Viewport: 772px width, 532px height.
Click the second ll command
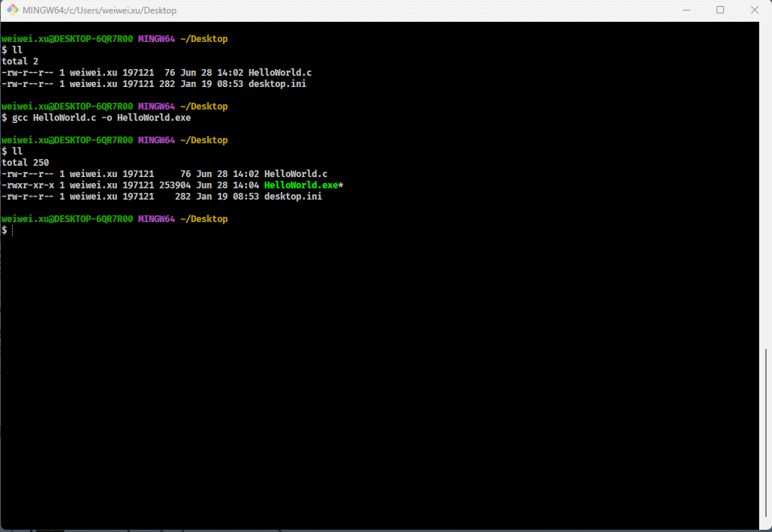point(17,152)
